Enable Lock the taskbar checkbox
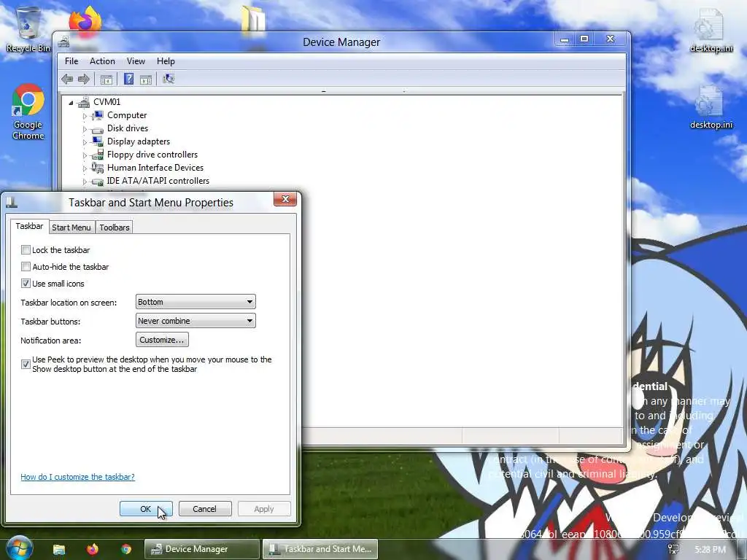747x560 pixels. pos(26,249)
